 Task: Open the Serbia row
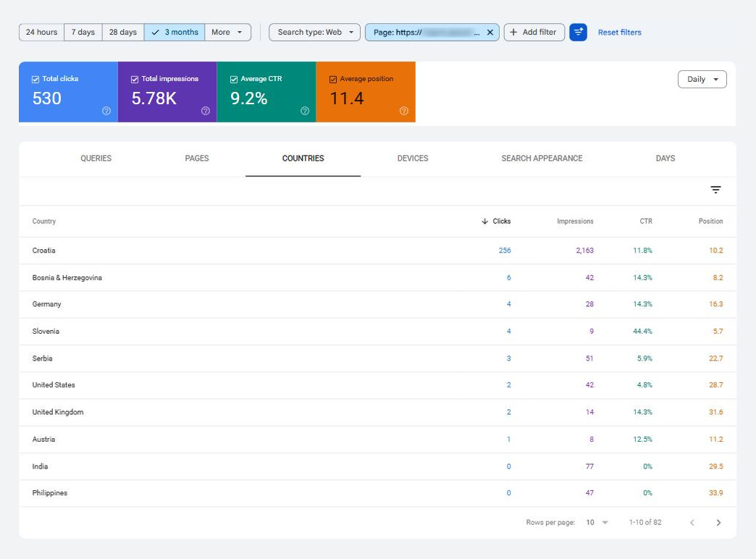pyautogui.click(x=377, y=358)
